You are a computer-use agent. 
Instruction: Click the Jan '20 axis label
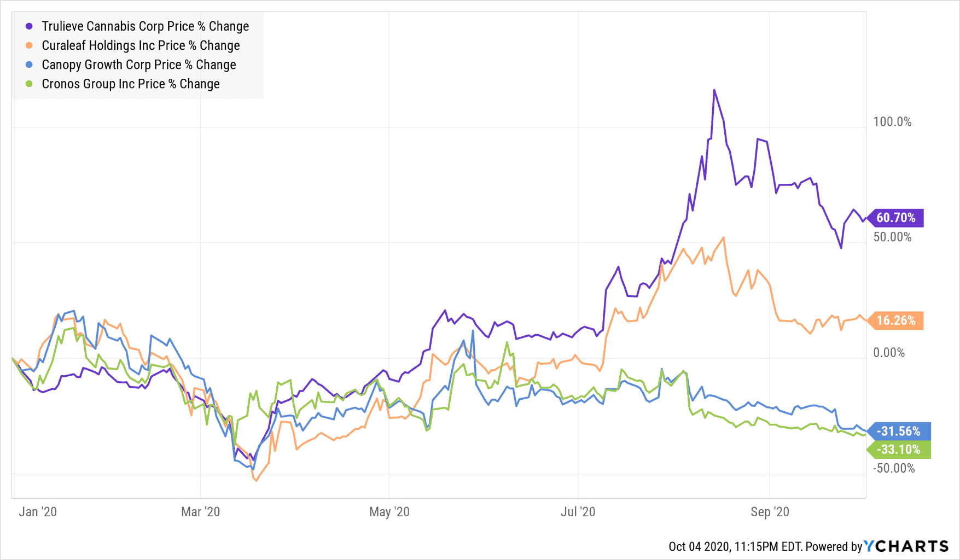(38, 512)
